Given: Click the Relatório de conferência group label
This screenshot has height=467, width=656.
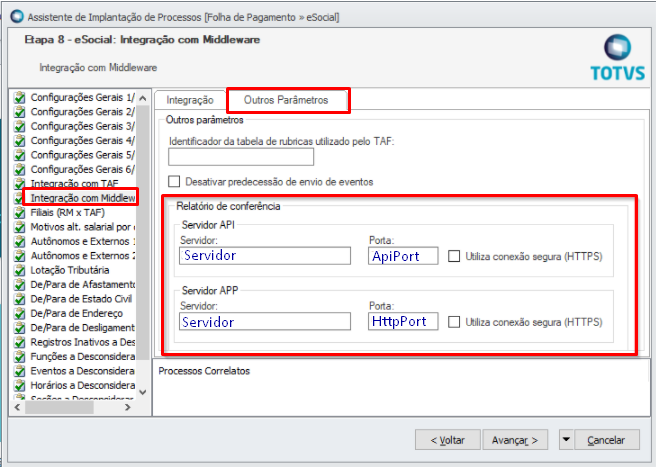Looking at the screenshot, I should click(228, 206).
